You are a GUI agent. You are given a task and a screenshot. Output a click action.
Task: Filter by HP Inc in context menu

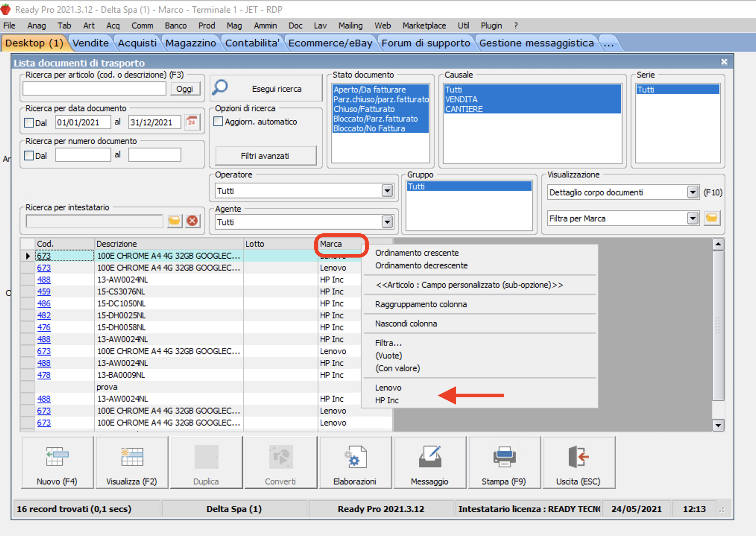click(x=387, y=400)
